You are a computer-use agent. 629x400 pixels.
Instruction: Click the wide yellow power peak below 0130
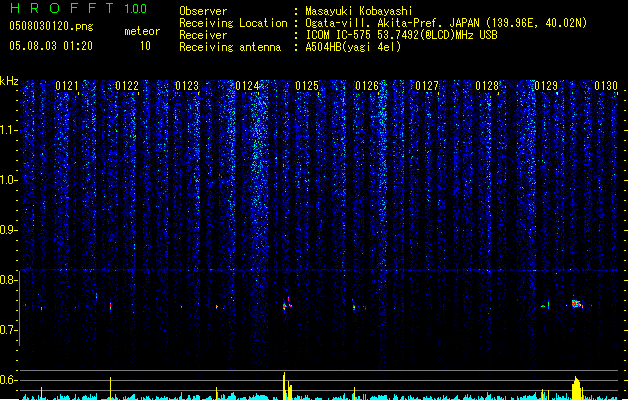pos(576,388)
